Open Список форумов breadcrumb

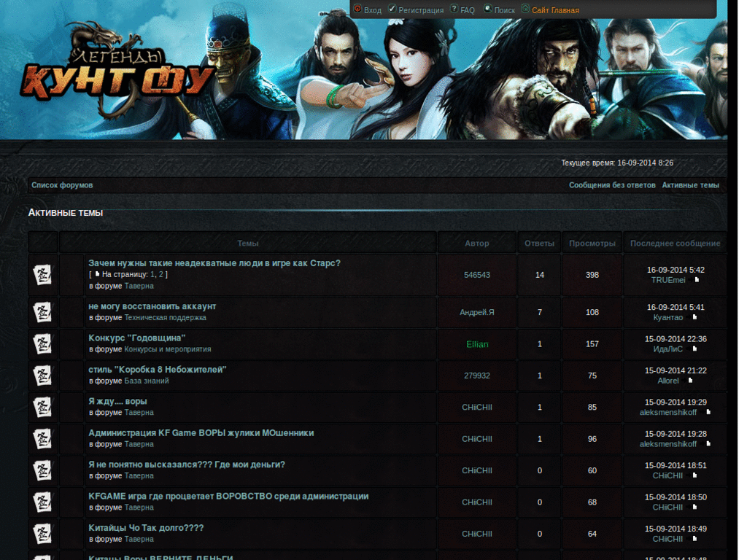tap(62, 185)
